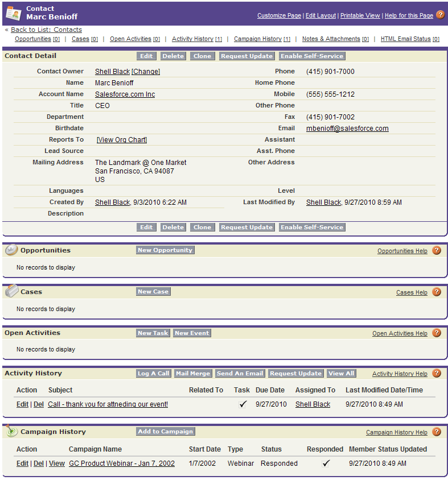Click the help question mark icon in the page header
This screenshot has height=480, width=448.
pos(441,14)
